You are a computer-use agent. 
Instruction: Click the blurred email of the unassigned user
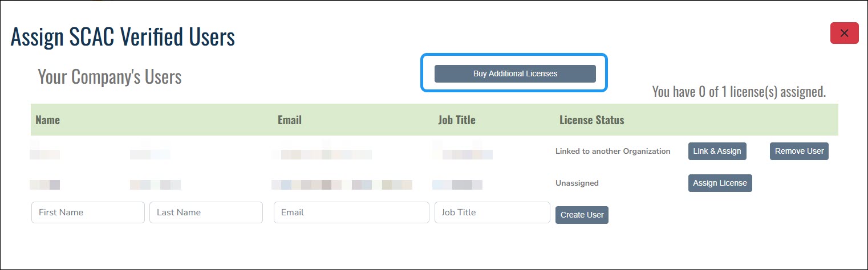[x=342, y=185]
